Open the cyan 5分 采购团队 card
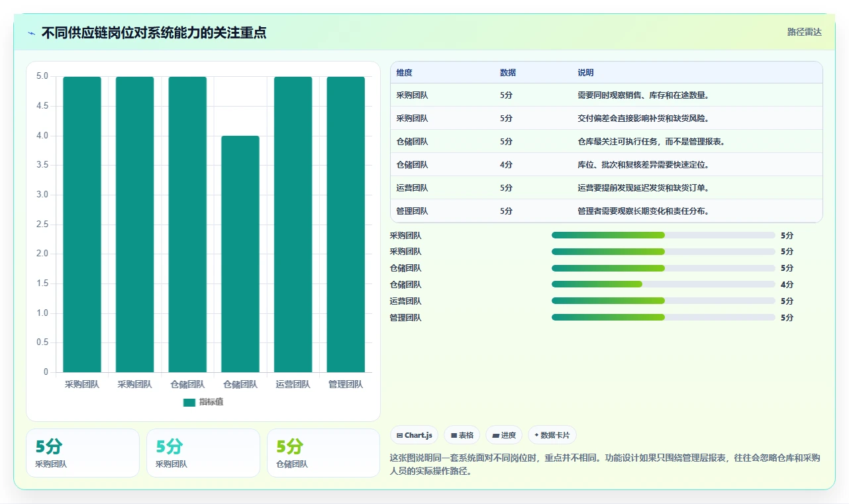Image resolution: width=849 pixels, height=504 pixels. point(203,453)
